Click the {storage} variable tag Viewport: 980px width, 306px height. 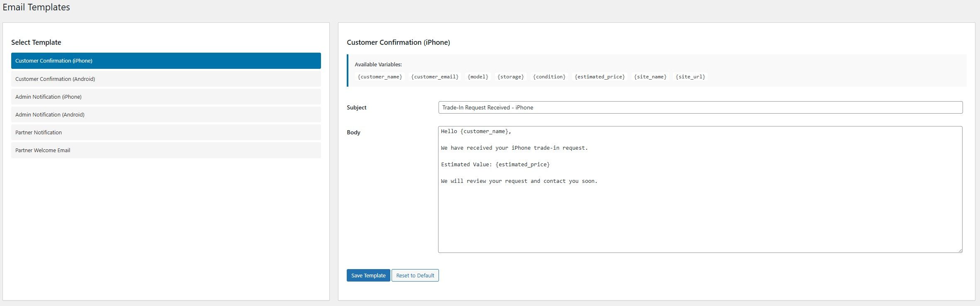coord(510,77)
